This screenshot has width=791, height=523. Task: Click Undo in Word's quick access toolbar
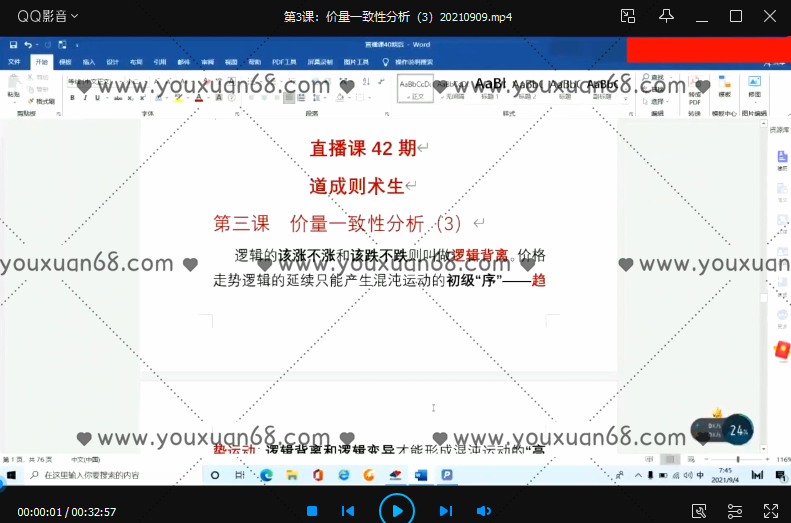click(x=28, y=45)
